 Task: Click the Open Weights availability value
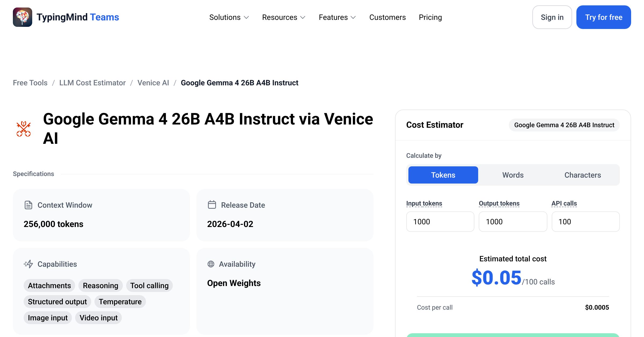pos(234,283)
